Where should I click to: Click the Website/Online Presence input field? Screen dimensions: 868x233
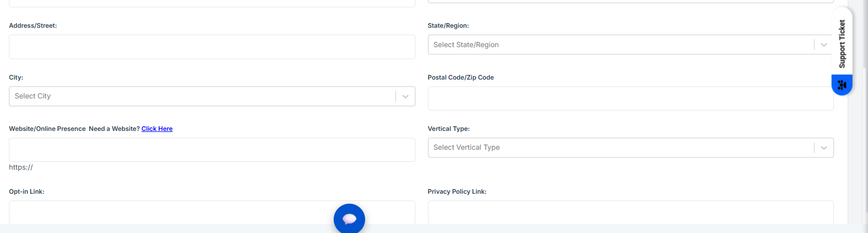click(x=212, y=150)
